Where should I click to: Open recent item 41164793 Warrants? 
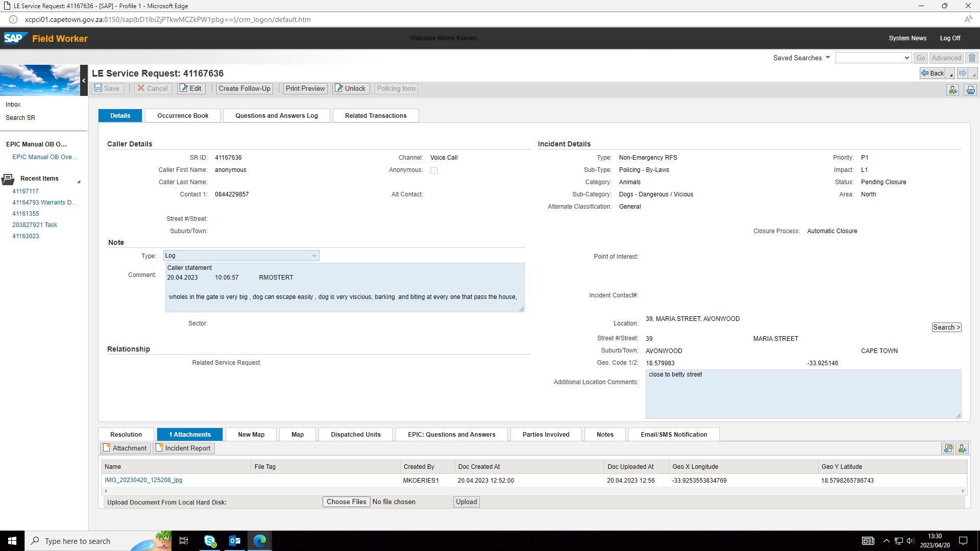pos(44,202)
